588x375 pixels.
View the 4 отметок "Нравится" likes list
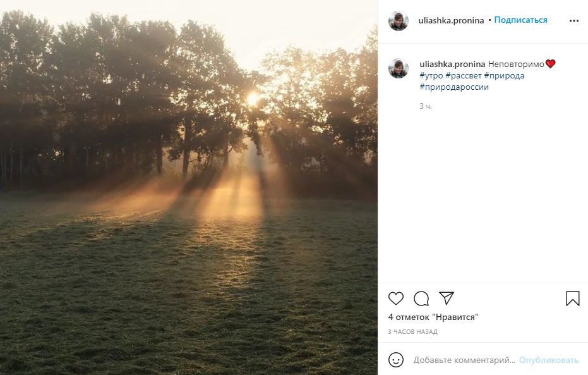click(433, 317)
